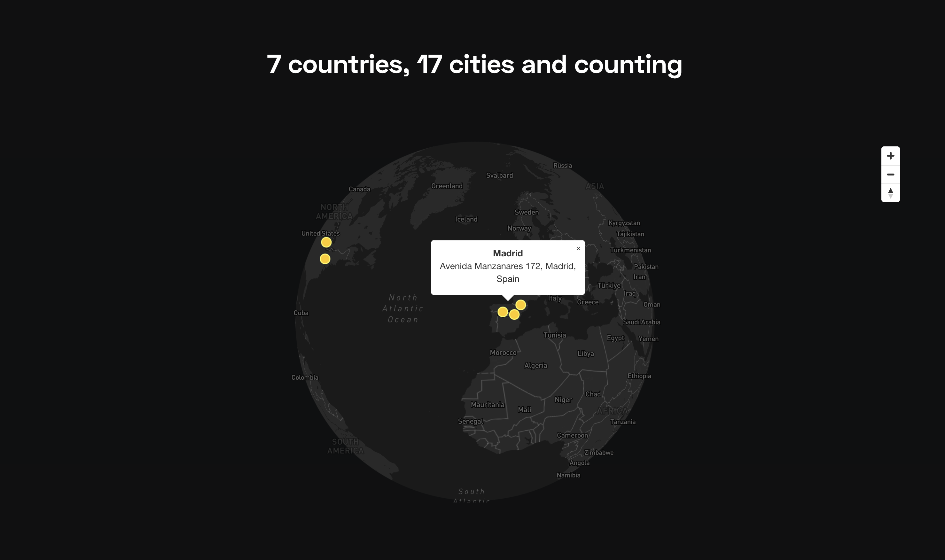Click the Madrid title in the popup
945x560 pixels.
tap(508, 253)
